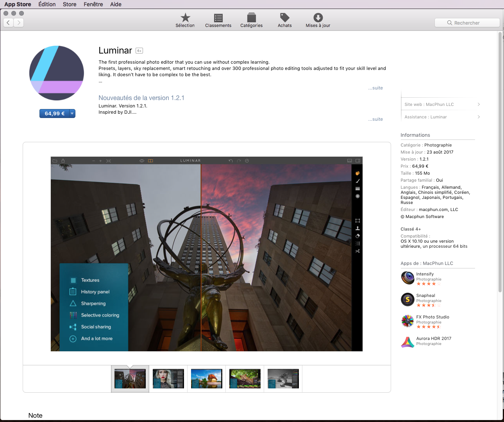The height and width of the screenshot is (422, 504).
Task: Click the Apps de : MacPhun LLC heading
Action: (x=427, y=263)
